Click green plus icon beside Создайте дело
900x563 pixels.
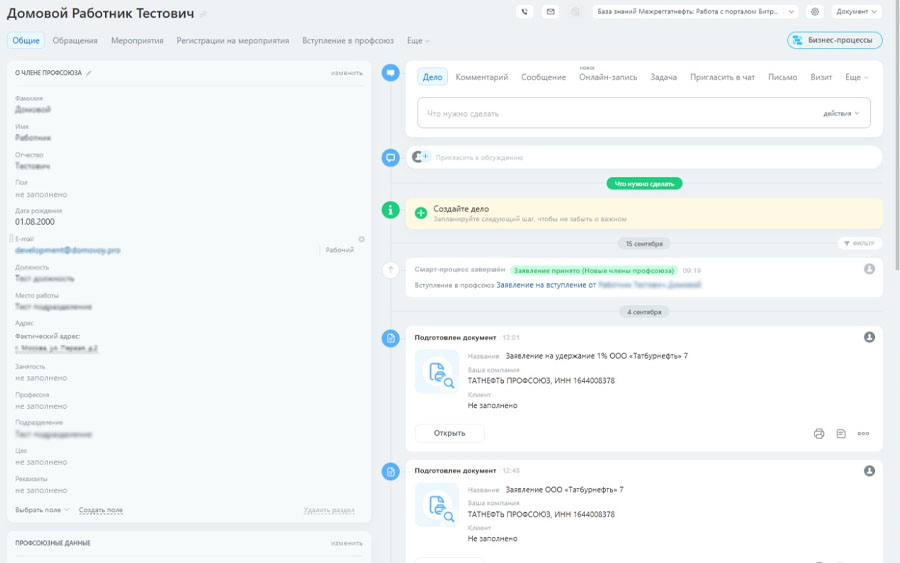click(x=421, y=213)
